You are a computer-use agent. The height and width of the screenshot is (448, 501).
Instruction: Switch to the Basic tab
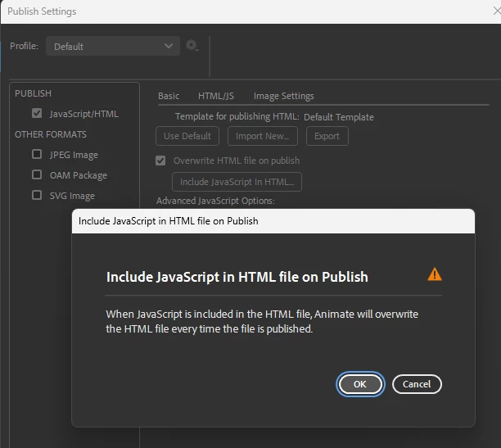click(x=169, y=96)
